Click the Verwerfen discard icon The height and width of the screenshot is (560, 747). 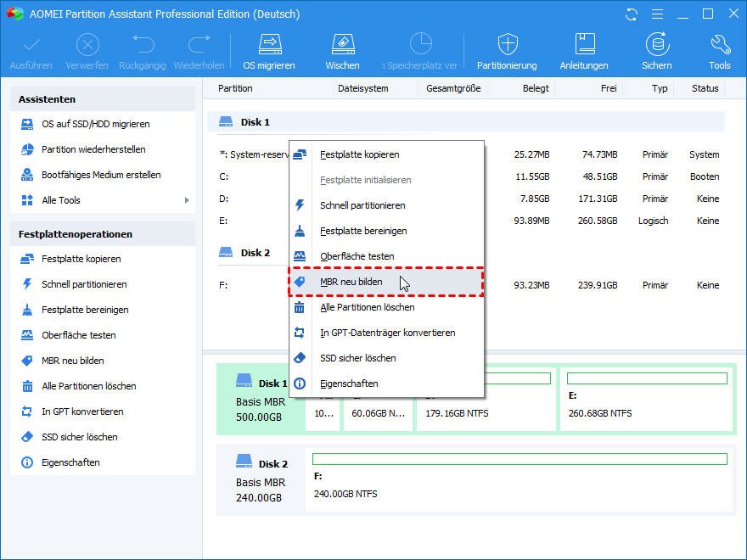click(87, 45)
